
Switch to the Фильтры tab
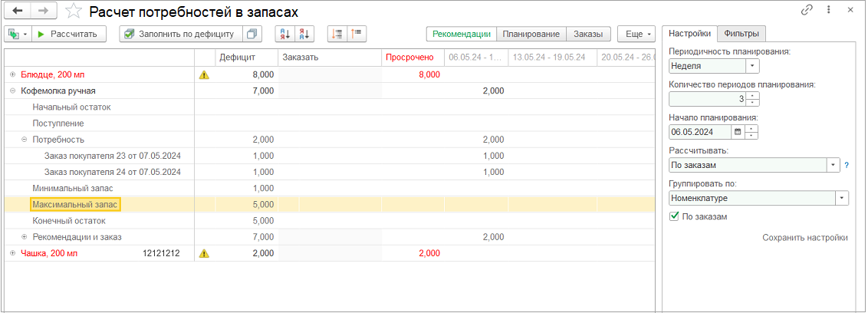click(x=741, y=33)
